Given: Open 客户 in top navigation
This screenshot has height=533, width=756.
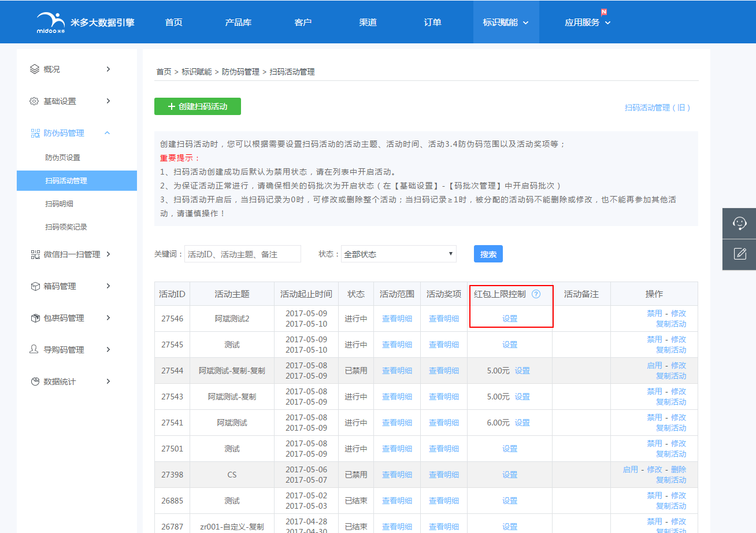Looking at the screenshot, I should pyautogui.click(x=303, y=23).
